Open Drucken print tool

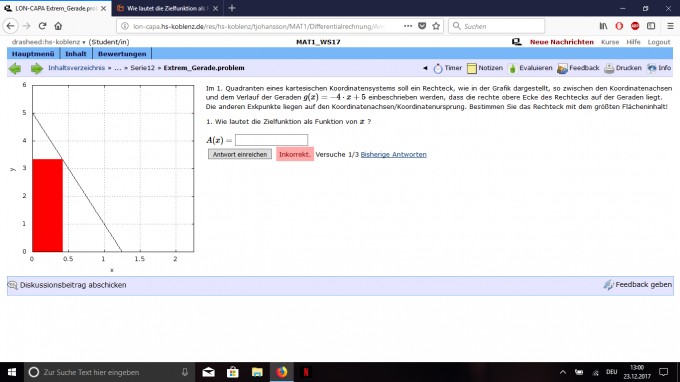pyautogui.click(x=623, y=68)
